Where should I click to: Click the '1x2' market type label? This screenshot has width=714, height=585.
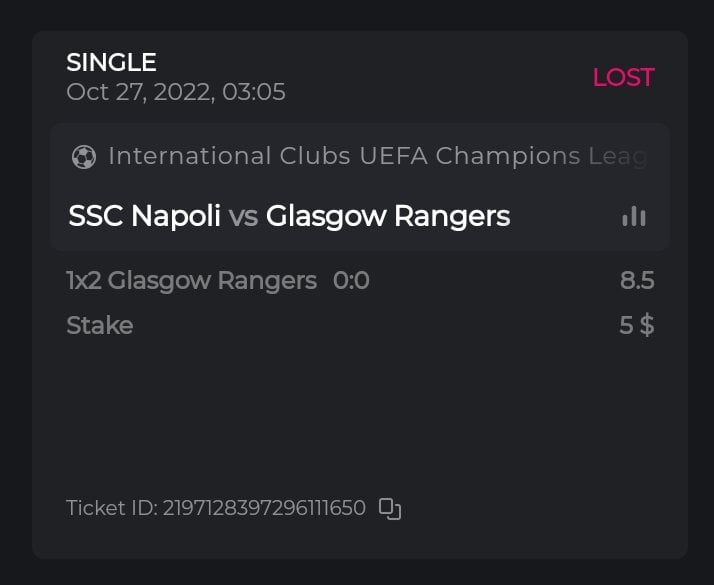(x=84, y=281)
